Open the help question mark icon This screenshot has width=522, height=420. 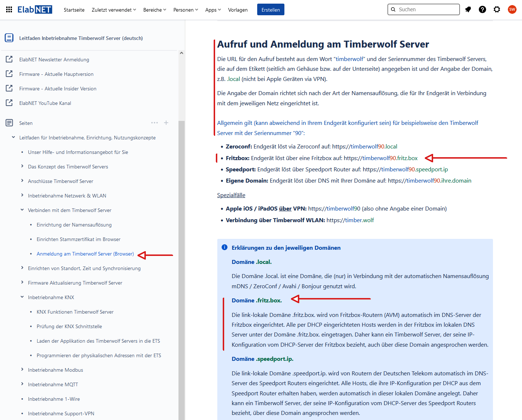(482, 9)
